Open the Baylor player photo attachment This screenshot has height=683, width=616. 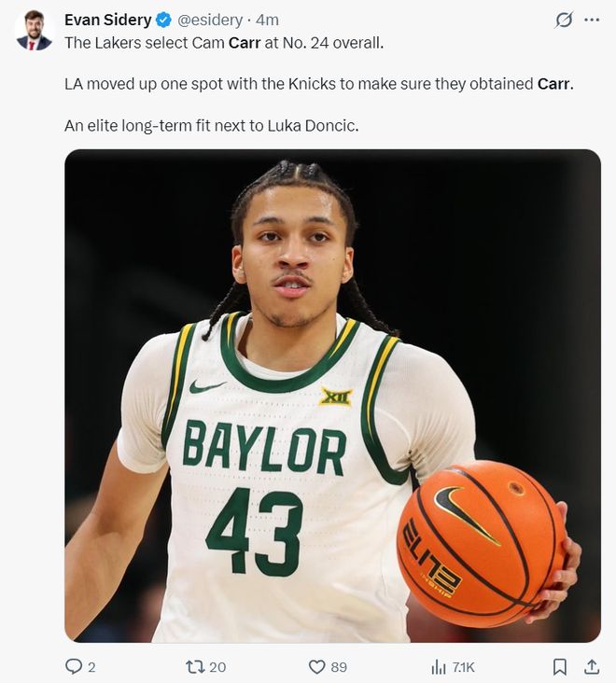(x=332, y=396)
